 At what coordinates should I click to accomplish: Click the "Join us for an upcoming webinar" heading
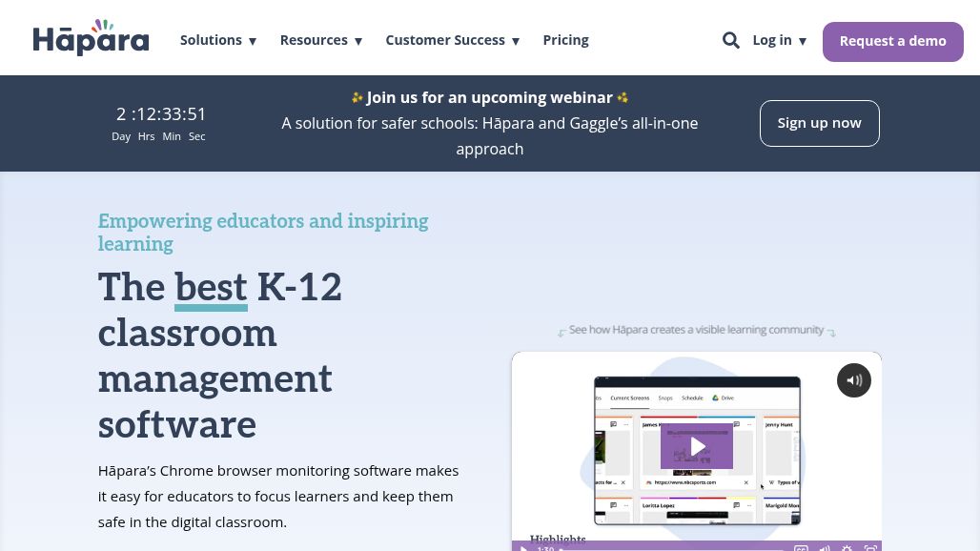[489, 97]
